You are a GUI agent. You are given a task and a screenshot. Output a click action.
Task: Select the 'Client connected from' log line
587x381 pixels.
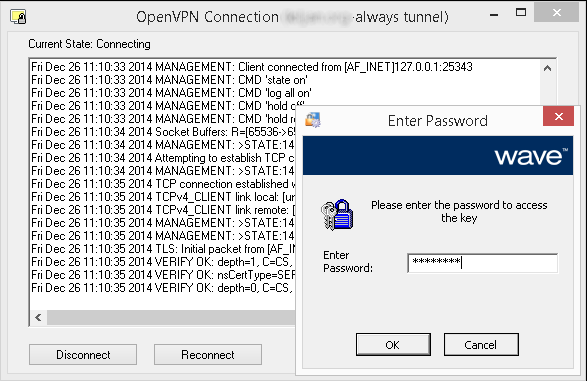pyautogui.click(x=252, y=67)
